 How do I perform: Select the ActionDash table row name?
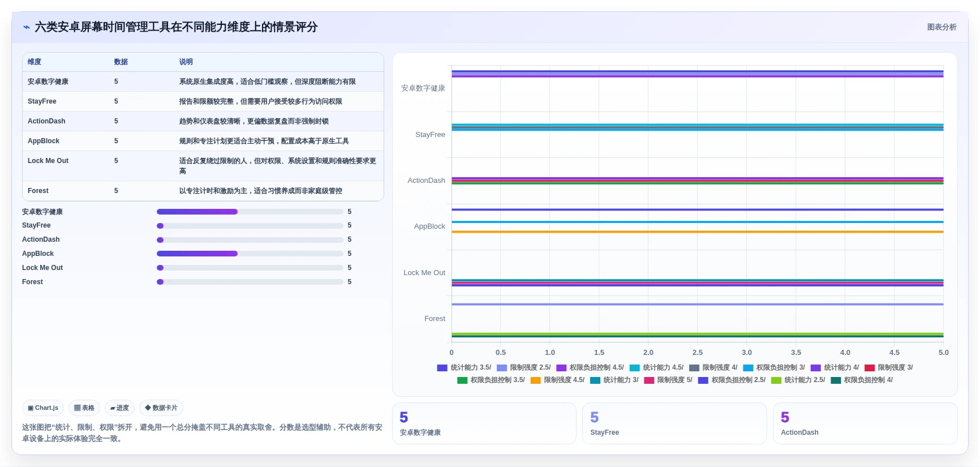click(46, 121)
